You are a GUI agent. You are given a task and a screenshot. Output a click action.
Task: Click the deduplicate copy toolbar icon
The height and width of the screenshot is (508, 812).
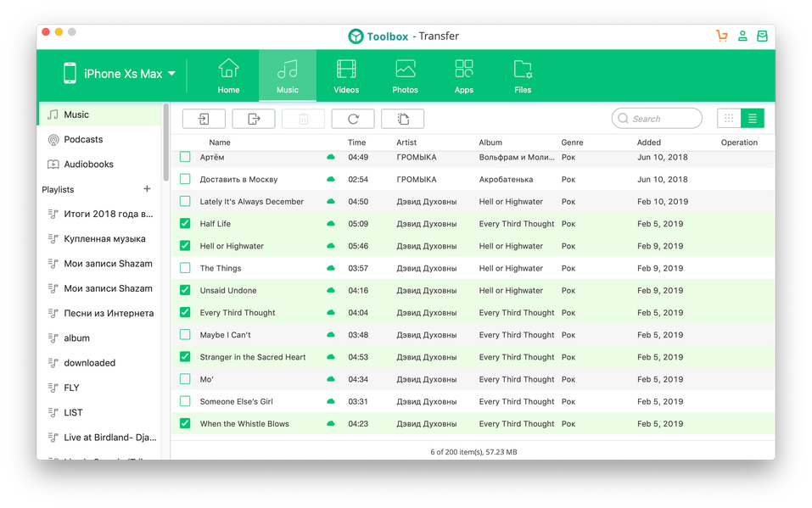pyautogui.click(x=402, y=119)
